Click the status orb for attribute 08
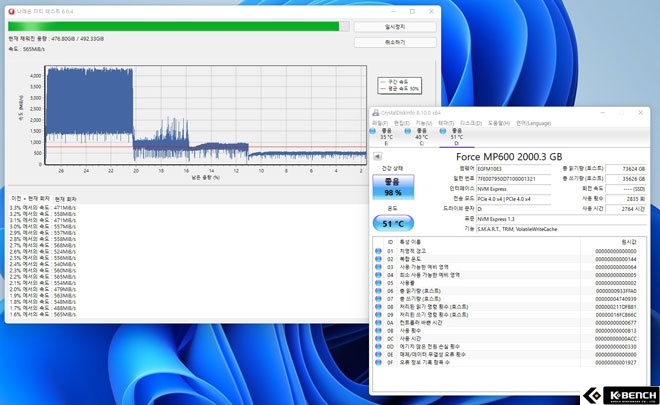660x405 pixels. coord(378,307)
